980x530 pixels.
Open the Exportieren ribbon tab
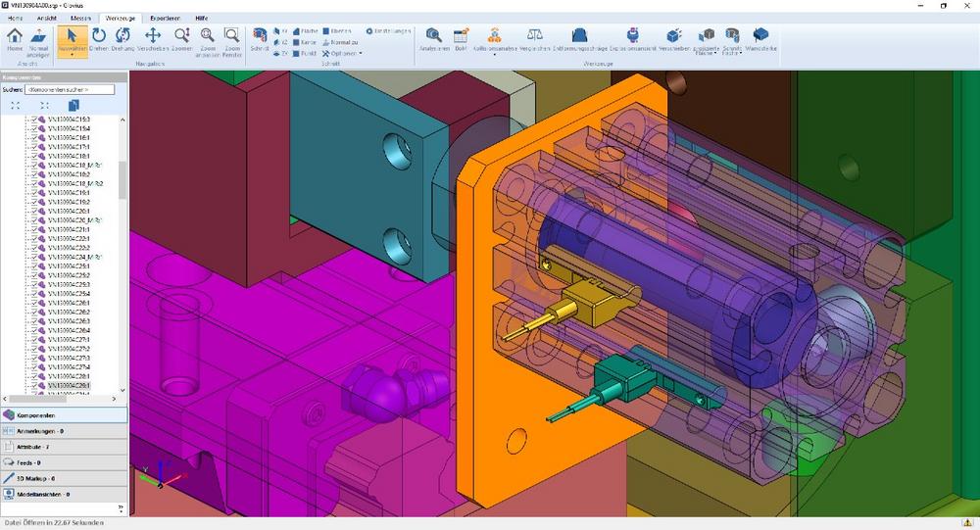[166, 18]
